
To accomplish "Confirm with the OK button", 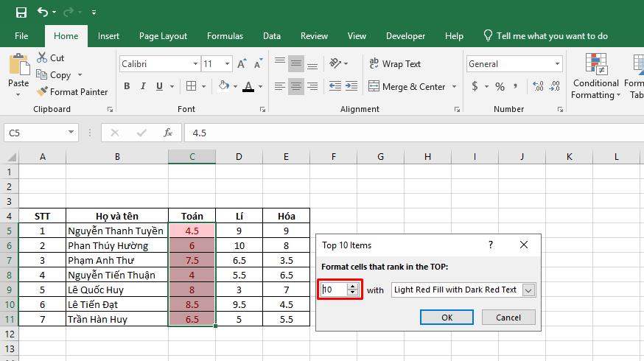I will (x=447, y=317).
